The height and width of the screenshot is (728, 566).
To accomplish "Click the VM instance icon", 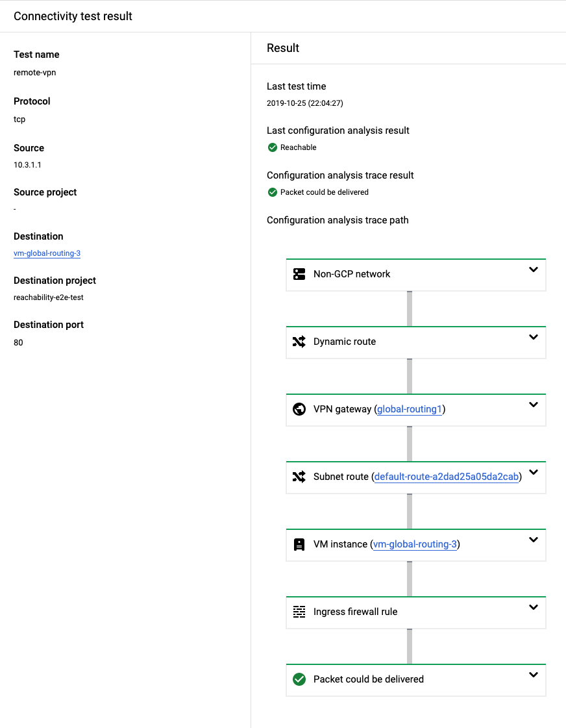I will tap(299, 544).
